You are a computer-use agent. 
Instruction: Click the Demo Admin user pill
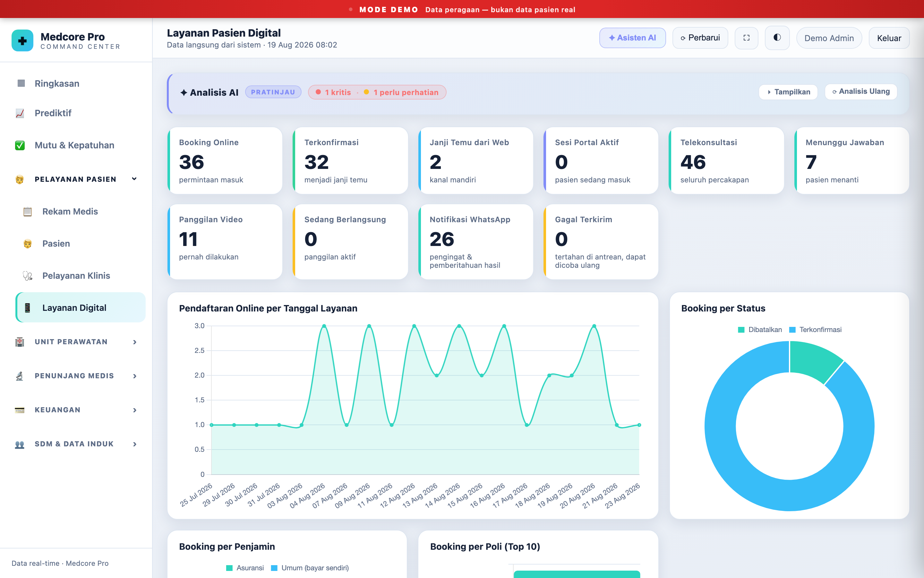coord(829,38)
